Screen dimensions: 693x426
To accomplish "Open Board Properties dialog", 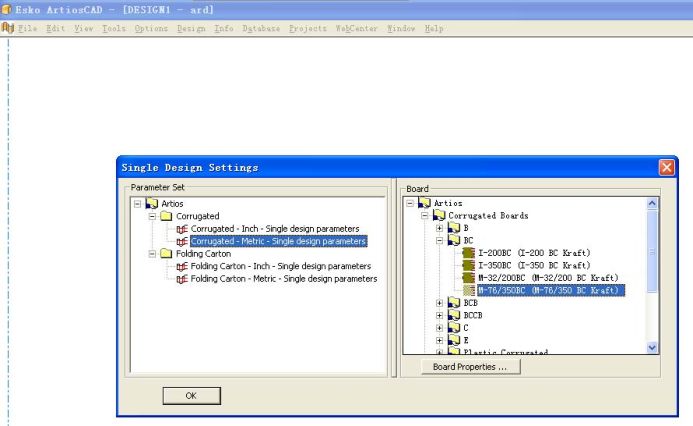I will click(470, 367).
